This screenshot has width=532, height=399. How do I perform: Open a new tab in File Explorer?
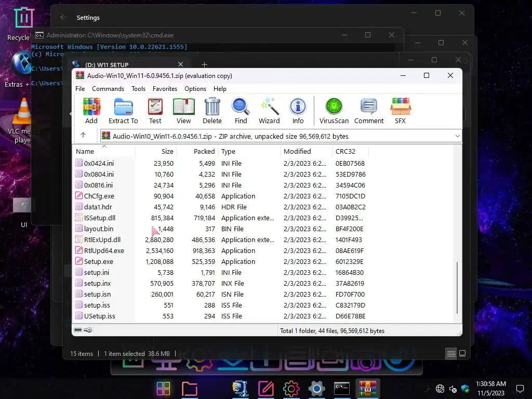point(204,64)
